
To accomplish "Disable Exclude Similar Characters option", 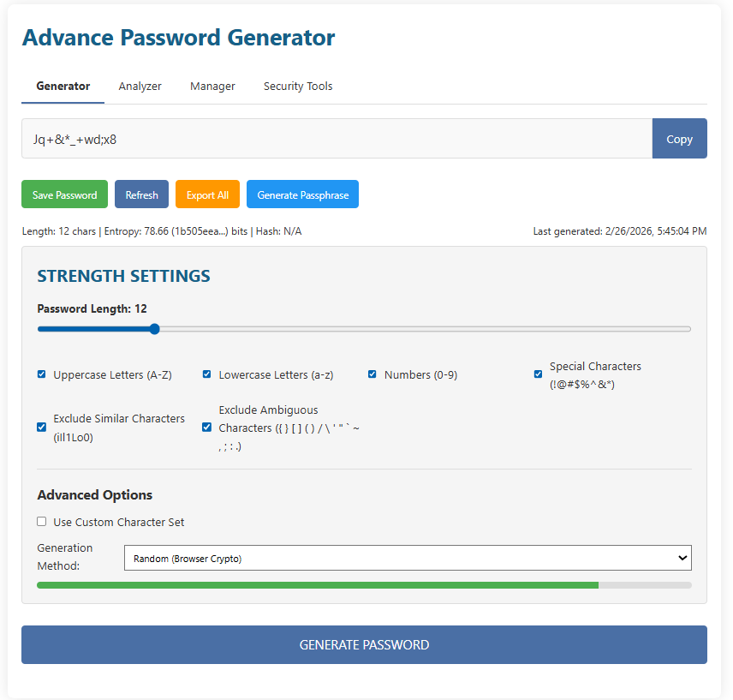I will pyautogui.click(x=41, y=427).
